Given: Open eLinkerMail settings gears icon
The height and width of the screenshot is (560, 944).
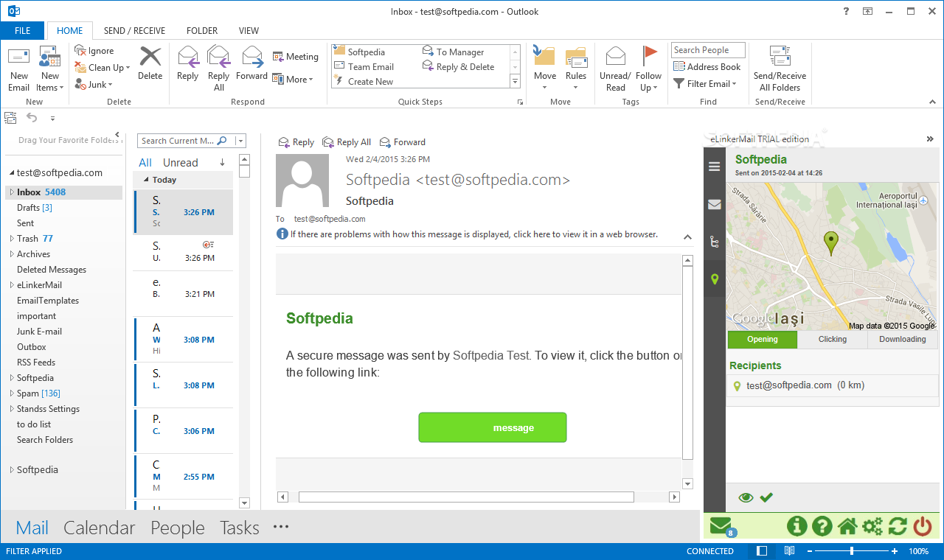Looking at the screenshot, I should tap(873, 526).
